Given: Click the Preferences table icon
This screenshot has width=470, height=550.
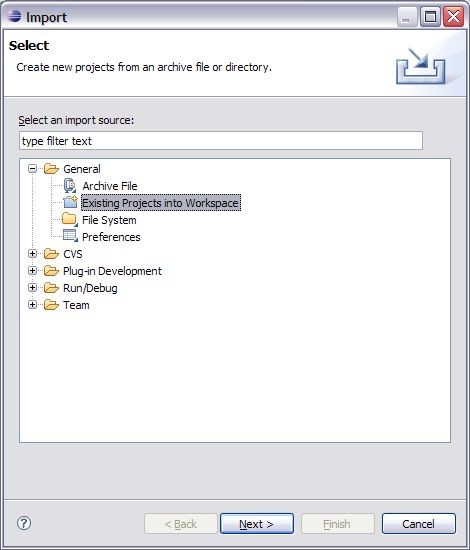Looking at the screenshot, I should 70,236.
